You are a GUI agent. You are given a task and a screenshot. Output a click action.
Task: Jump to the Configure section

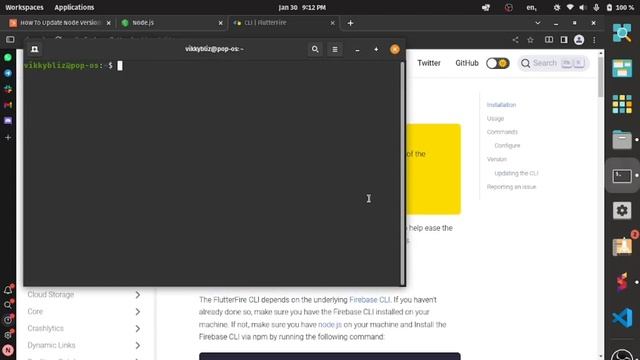tap(507, 145)
